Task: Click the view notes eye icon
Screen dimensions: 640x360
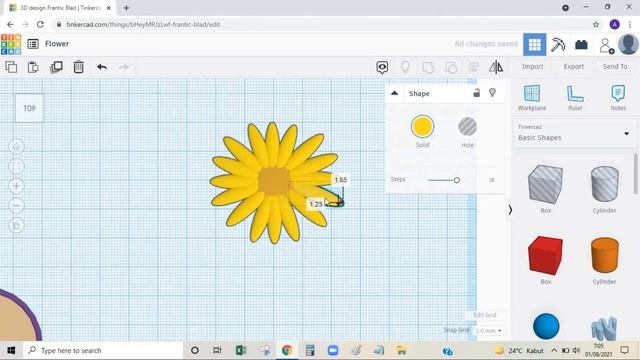Action: click(382, 67)
